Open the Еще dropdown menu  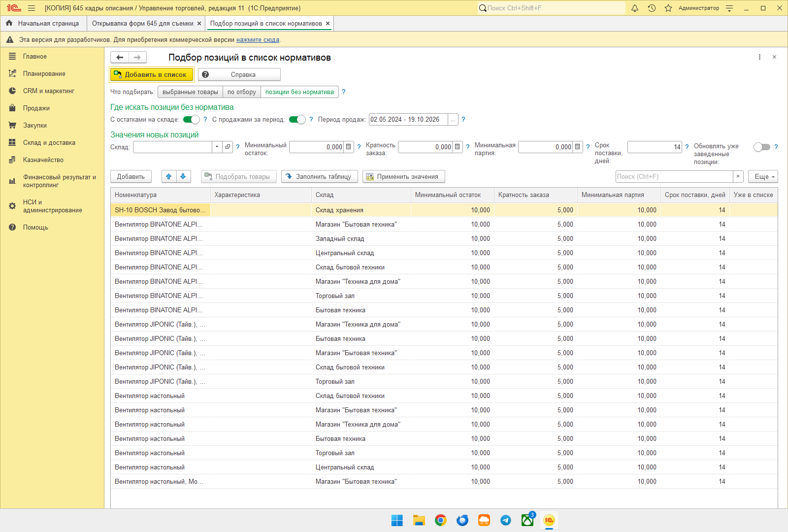click(x=763, y=176)
